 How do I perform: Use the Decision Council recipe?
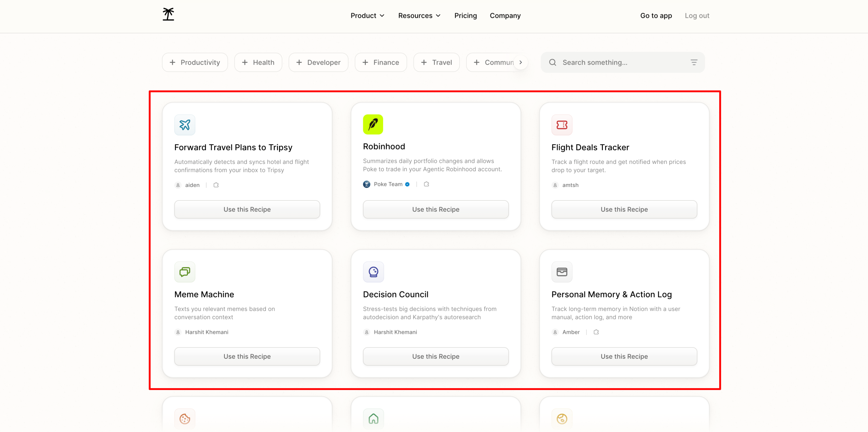pos(436,356)
